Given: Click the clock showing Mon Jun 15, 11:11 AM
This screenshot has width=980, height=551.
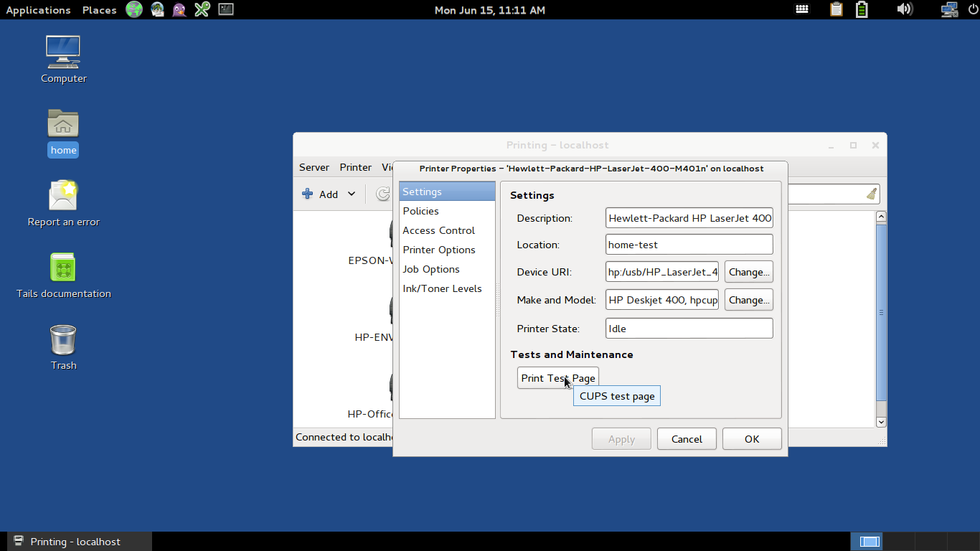Looking at the screenshot, I should coord(490,10).
